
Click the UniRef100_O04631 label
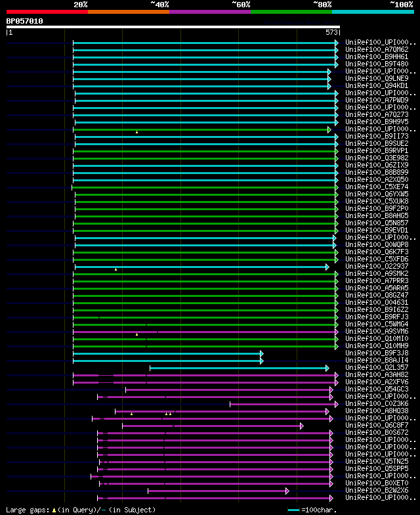(377, 302)
